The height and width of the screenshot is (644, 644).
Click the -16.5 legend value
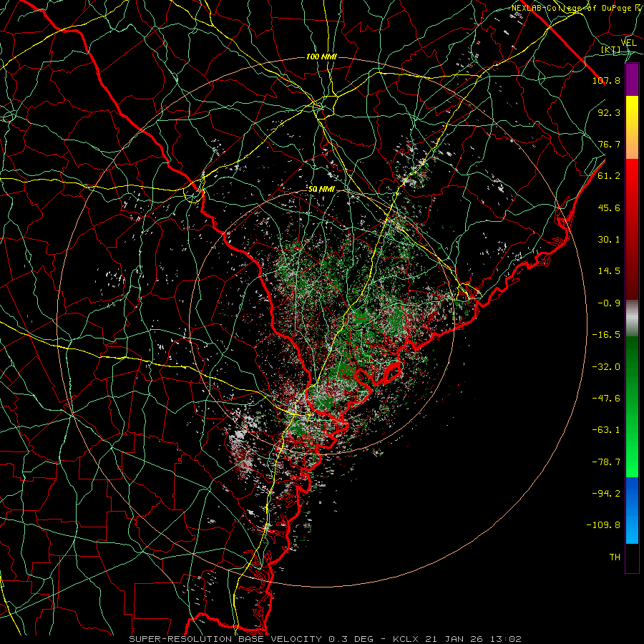[x=606, y=335]
